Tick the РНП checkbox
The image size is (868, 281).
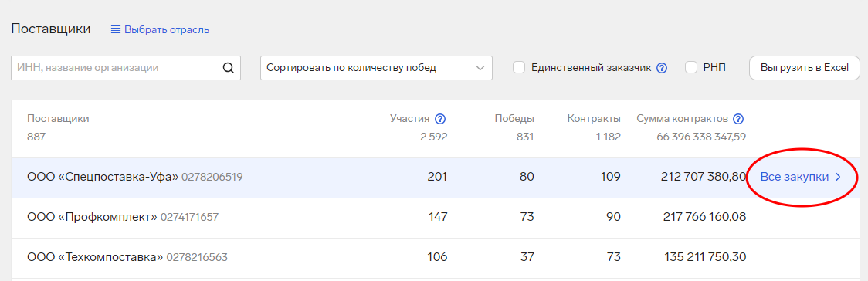(x=691, y=67)
